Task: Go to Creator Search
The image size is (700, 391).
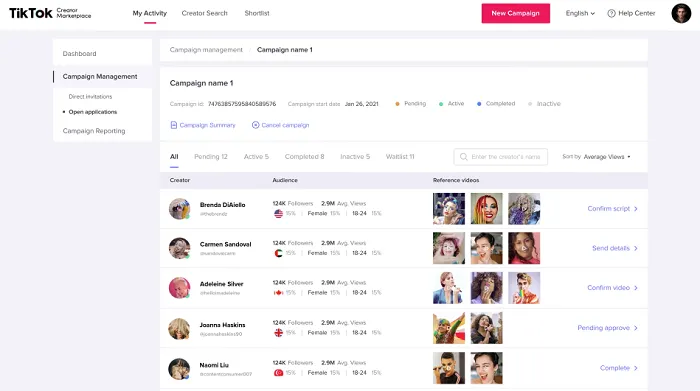Action: coord(204,13)
